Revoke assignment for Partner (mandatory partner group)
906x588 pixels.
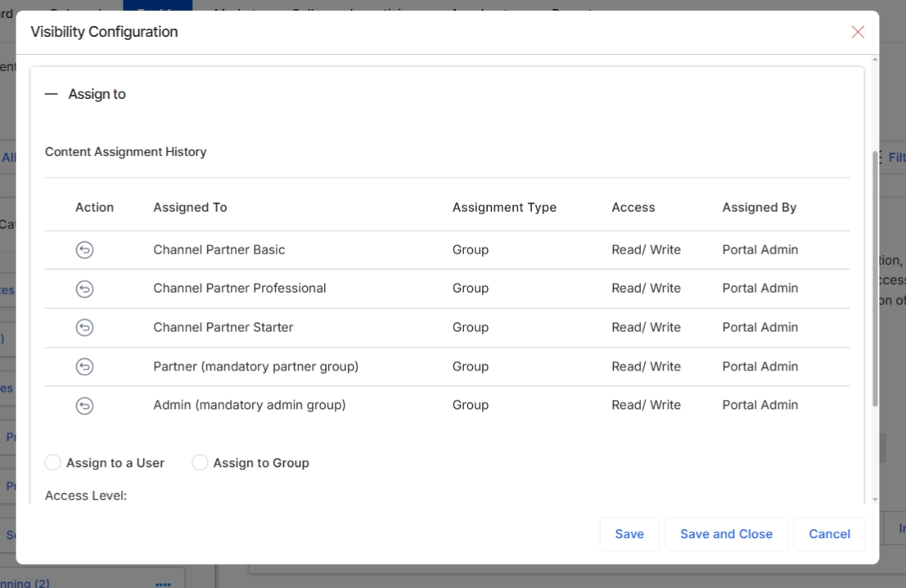[x=84, y=366]
